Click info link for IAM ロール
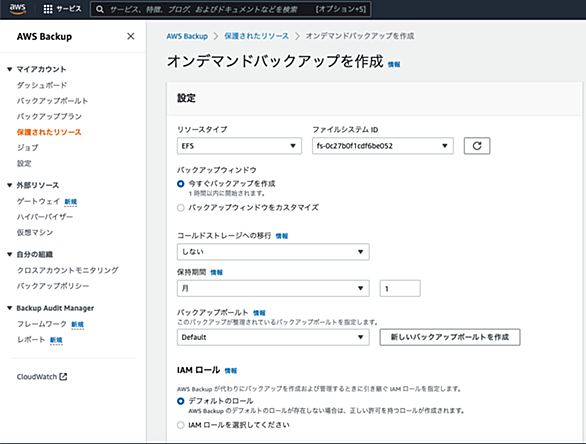Viewport: 586px width, 444px height. click(x=231, y=371)
